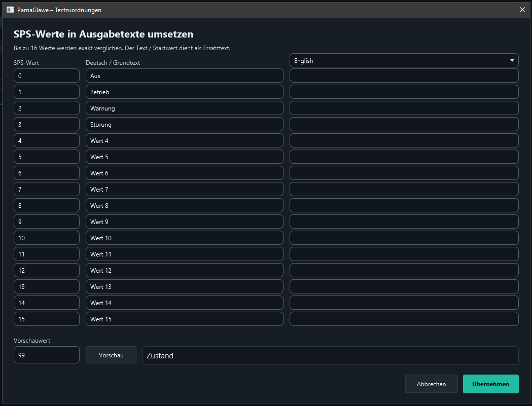Image resolution: width=532 pixels, height=406 pixels.
Task: Focus the 'Warnung' text field
Action: [x=184, y=108]
